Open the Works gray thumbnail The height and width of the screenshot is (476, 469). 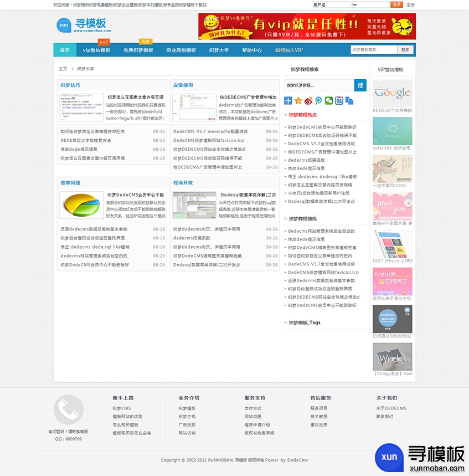coord(392,357)
